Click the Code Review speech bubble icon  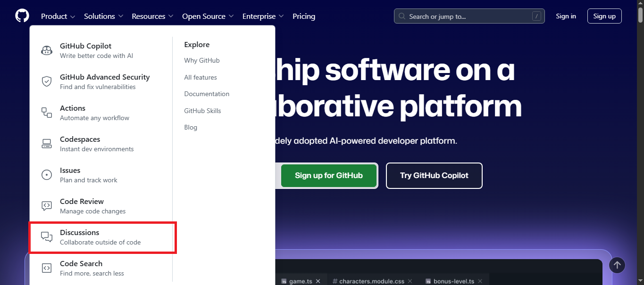[x=46, y=205]
